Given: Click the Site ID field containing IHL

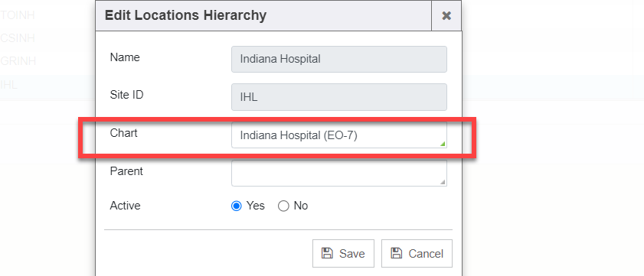Looking at the screenshot, I should (338, 97).
